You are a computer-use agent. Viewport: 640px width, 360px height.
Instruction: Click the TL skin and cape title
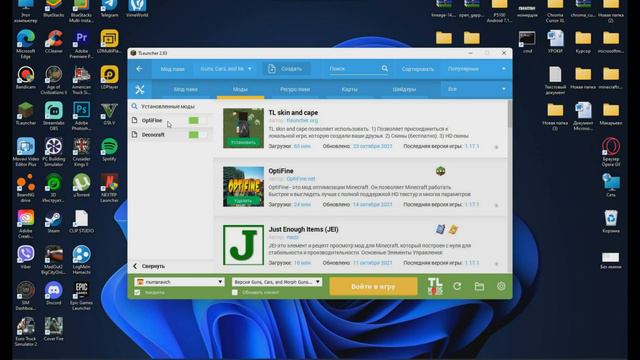[293, 113]
